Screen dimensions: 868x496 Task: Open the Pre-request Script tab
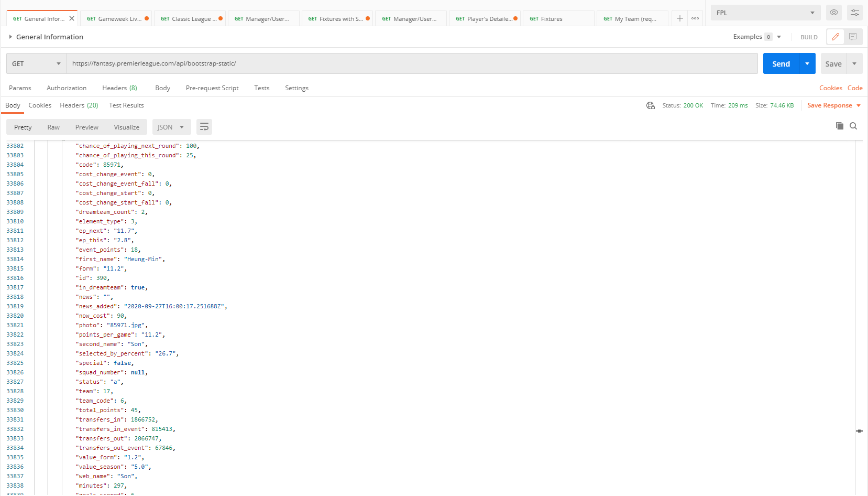coord(212,88)
